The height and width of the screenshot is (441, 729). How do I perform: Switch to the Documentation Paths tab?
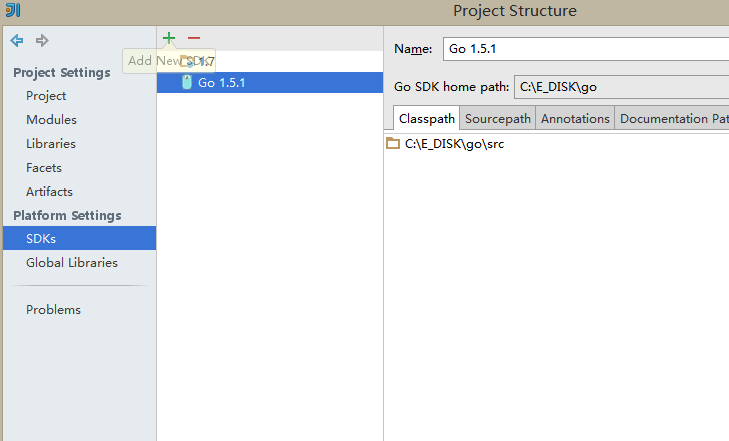672,118
